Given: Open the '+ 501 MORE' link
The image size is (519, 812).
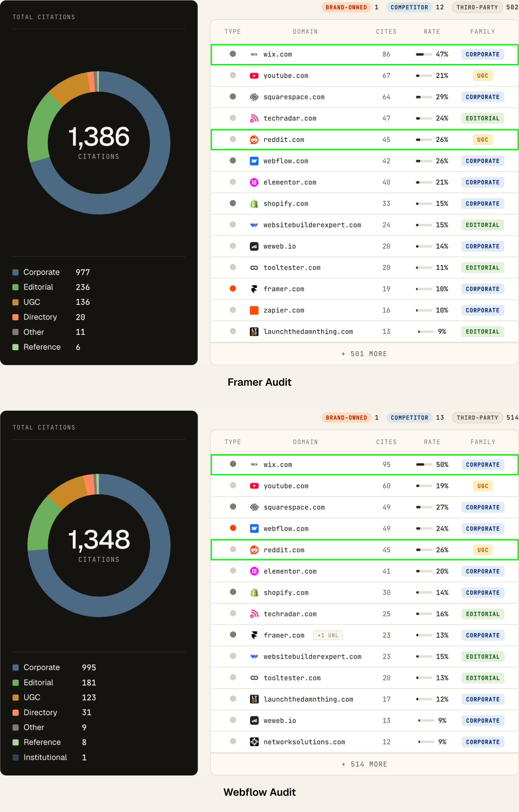Looking at the screenshot, I should 364,354.
